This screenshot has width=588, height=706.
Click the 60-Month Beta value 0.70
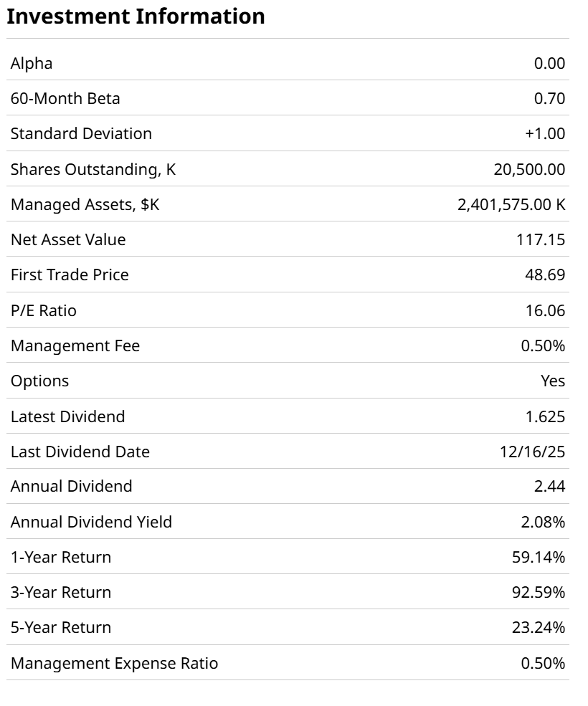(549, 98)
